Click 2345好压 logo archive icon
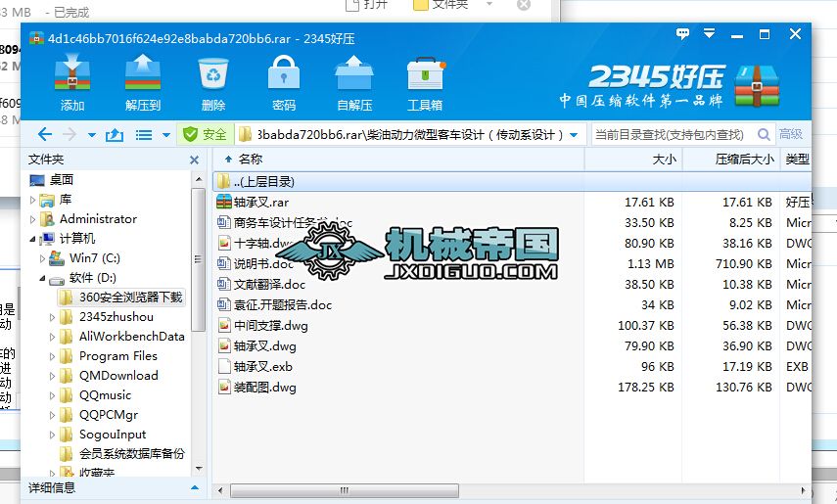 click(x=757, y=85)
